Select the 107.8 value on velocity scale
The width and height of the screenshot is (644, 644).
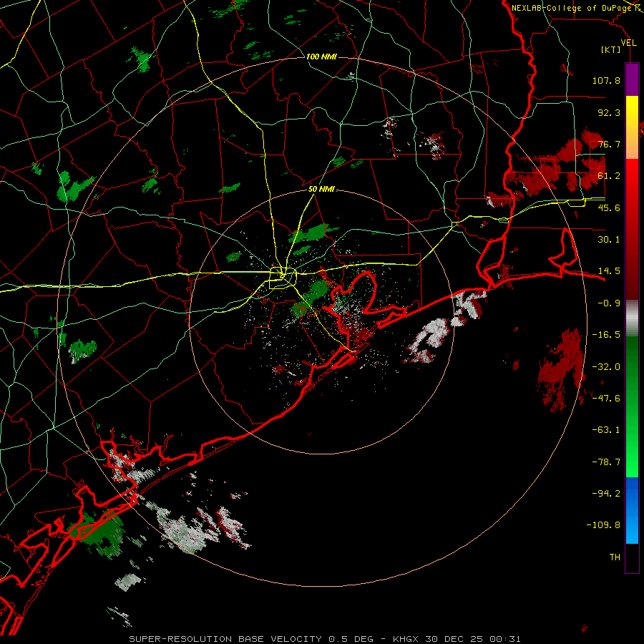click(606, 80)
